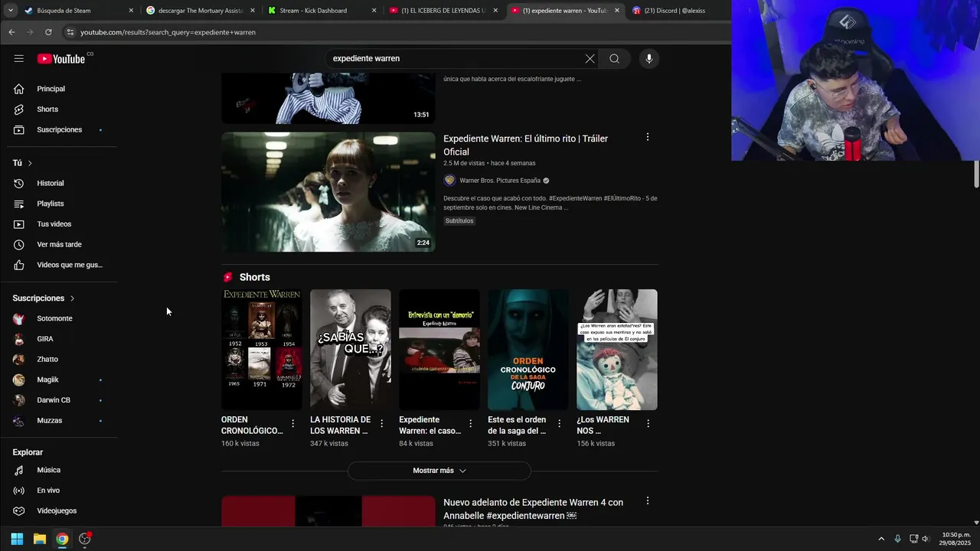
Task: Open options for Nuevo adelanto Expediente Warren 4
Action: click(x=648, y=501)
